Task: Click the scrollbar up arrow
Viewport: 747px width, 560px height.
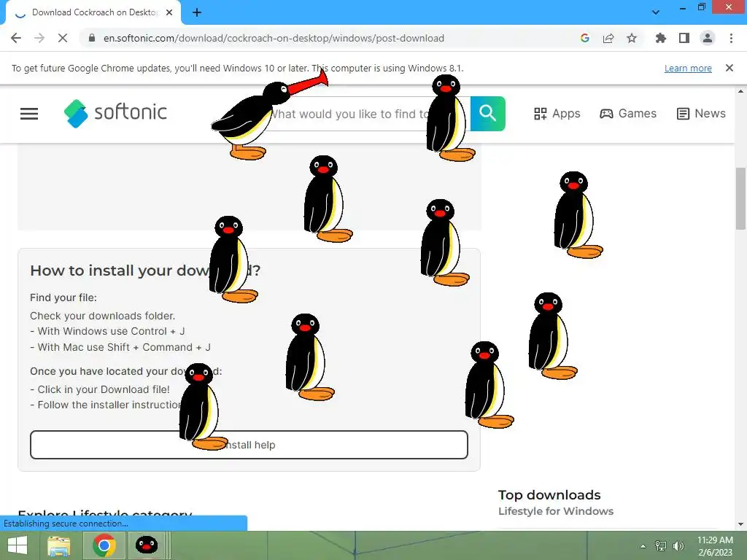Action: [x=740, y=91]
